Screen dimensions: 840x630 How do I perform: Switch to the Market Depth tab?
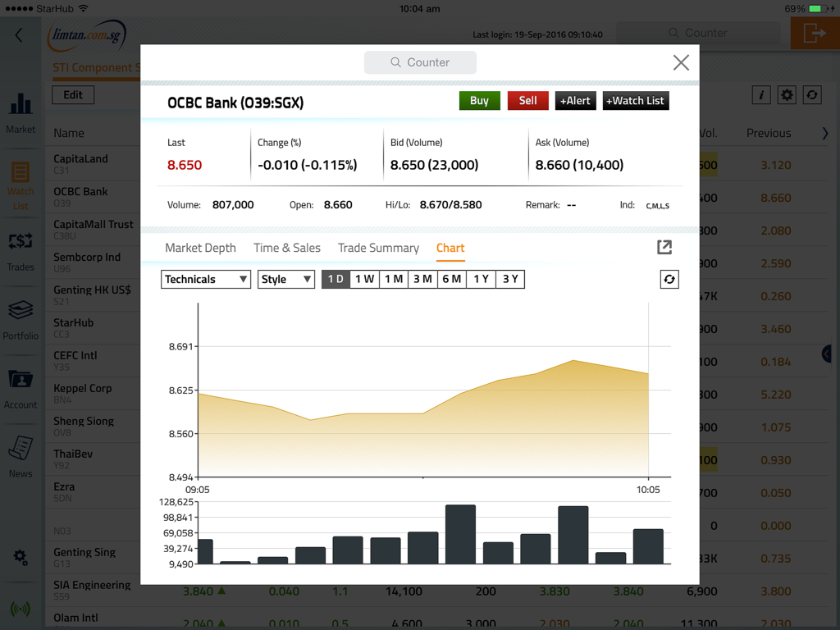coord(200,248)
